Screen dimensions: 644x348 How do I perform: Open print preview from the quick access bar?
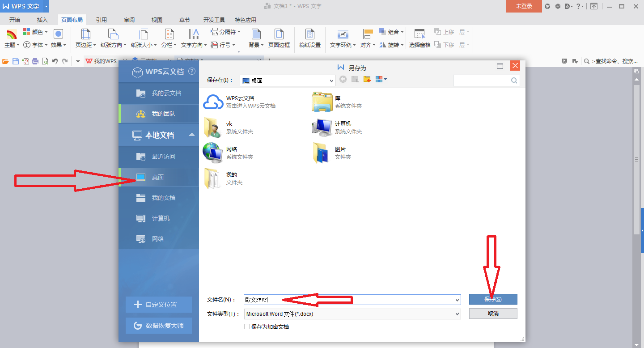point(45,61)
